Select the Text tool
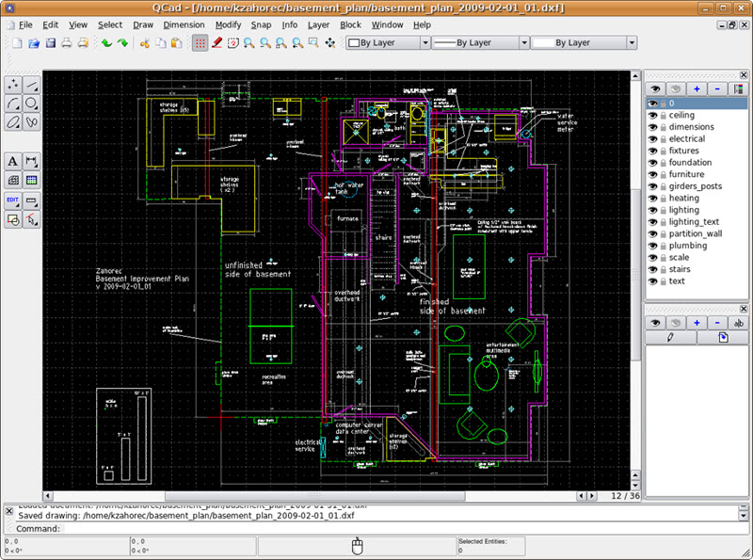Viewport: 753px width, 560px height. coord(12,160)
